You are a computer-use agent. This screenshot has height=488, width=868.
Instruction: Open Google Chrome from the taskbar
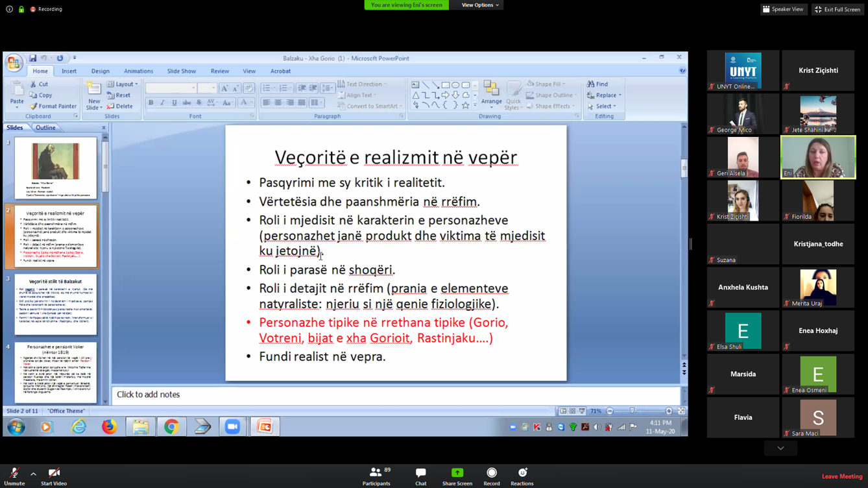click(171, 427)
